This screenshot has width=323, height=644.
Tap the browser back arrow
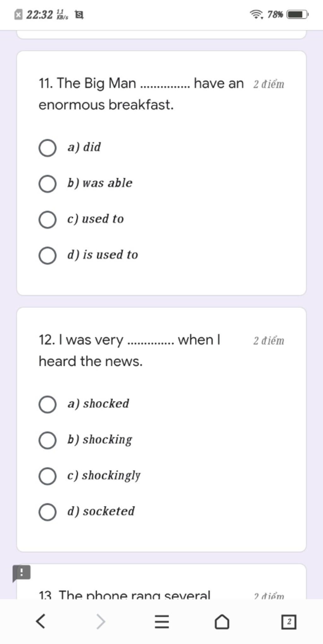(41, 621)
